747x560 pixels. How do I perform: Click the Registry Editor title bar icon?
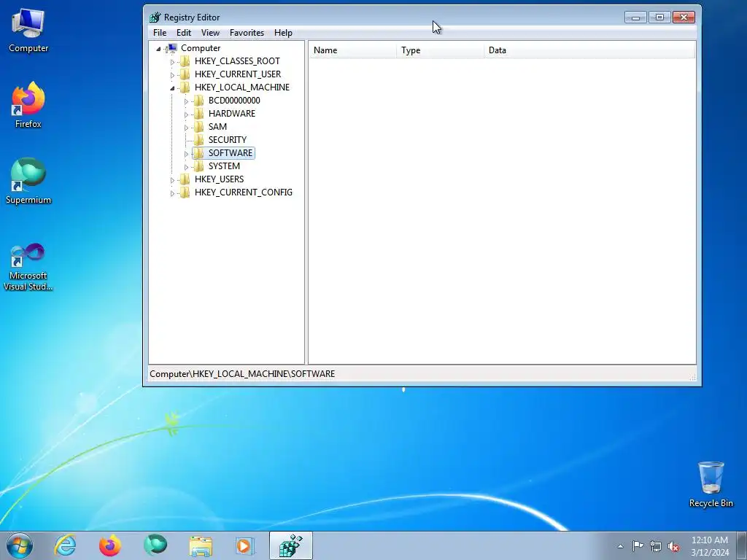click(155, 17)
